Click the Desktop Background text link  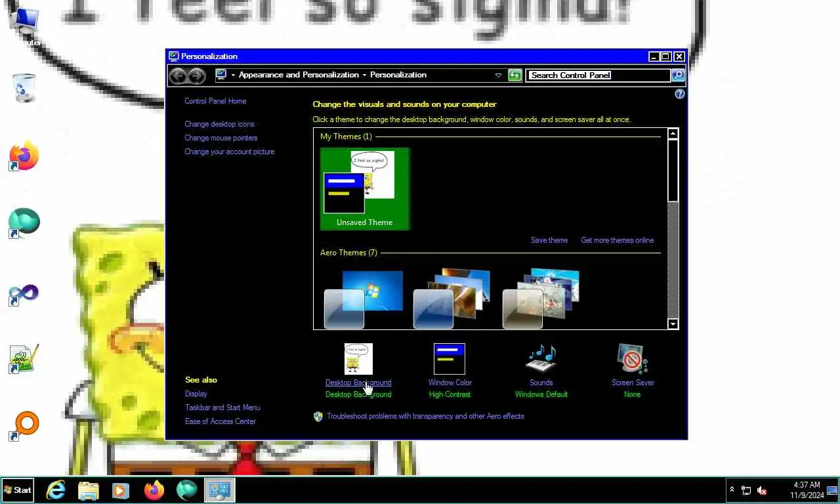point(358,383)
